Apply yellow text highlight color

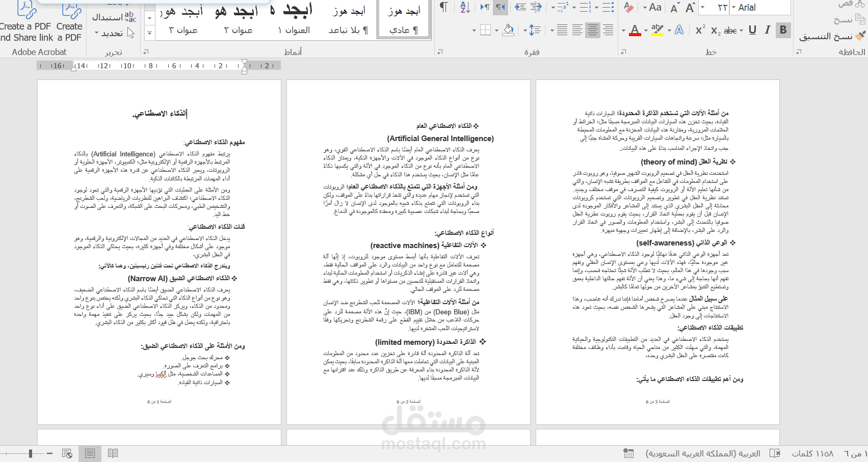point(657,30)
